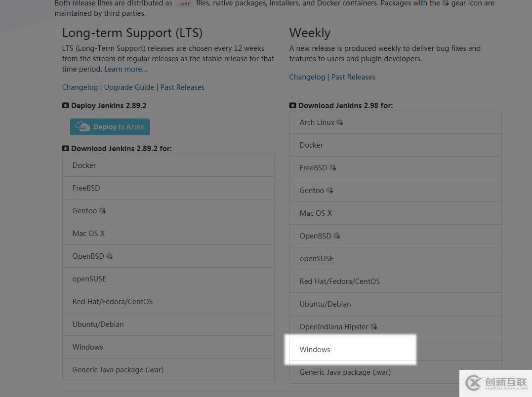
Task: Click the Azure cloud icon on Deploy button
Action: [82, 127]
